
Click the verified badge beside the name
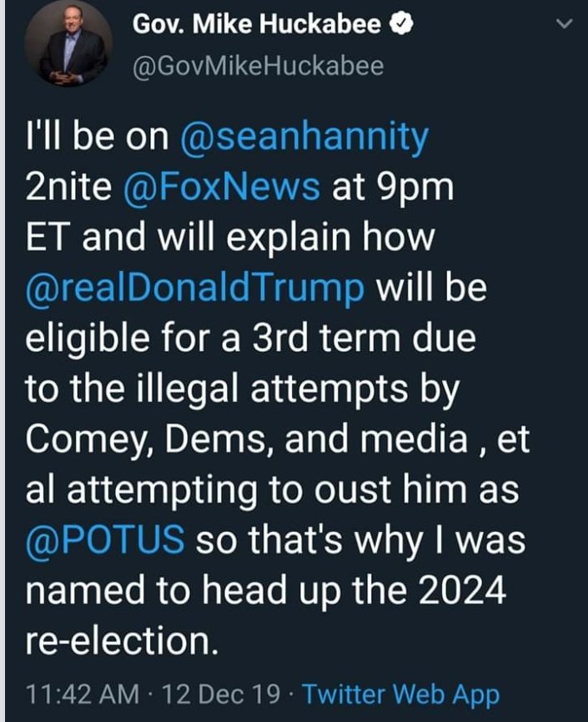pos(404,26)
